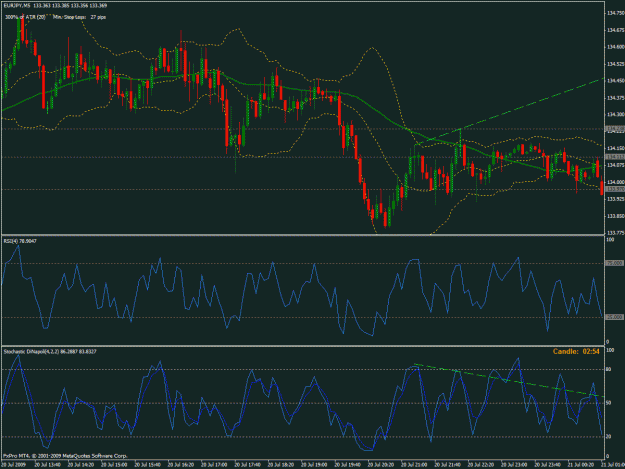Image resolution: width=625 pixels, height=469 pixels.
Task: Click the gray 133.970 horizontal line price tag
Action: coord(615,189)
